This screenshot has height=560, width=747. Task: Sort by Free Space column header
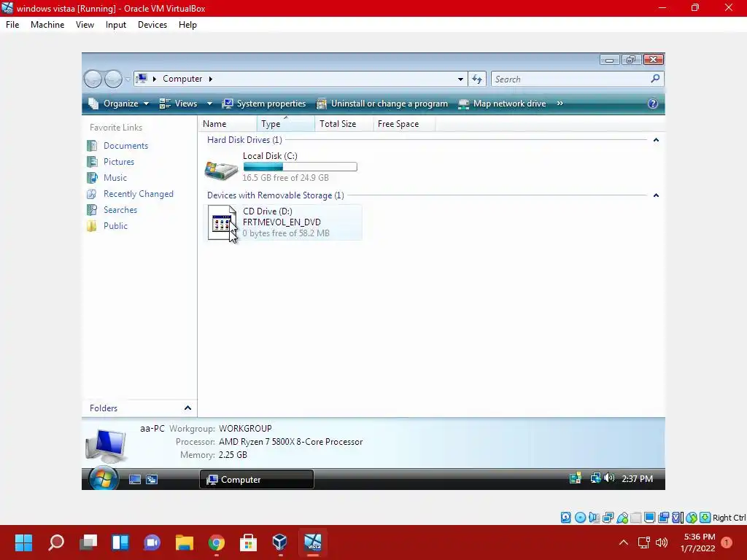[404, 124]
